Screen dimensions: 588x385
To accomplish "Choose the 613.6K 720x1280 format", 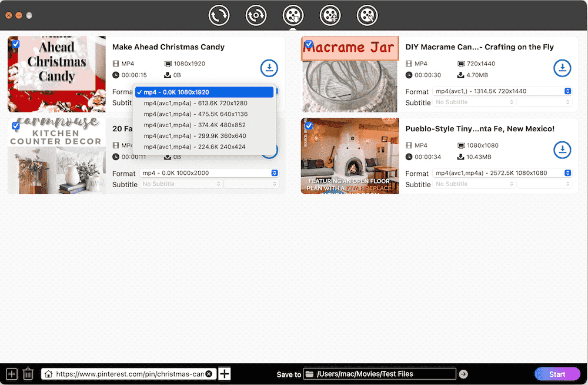I will [x=204, y=103].
